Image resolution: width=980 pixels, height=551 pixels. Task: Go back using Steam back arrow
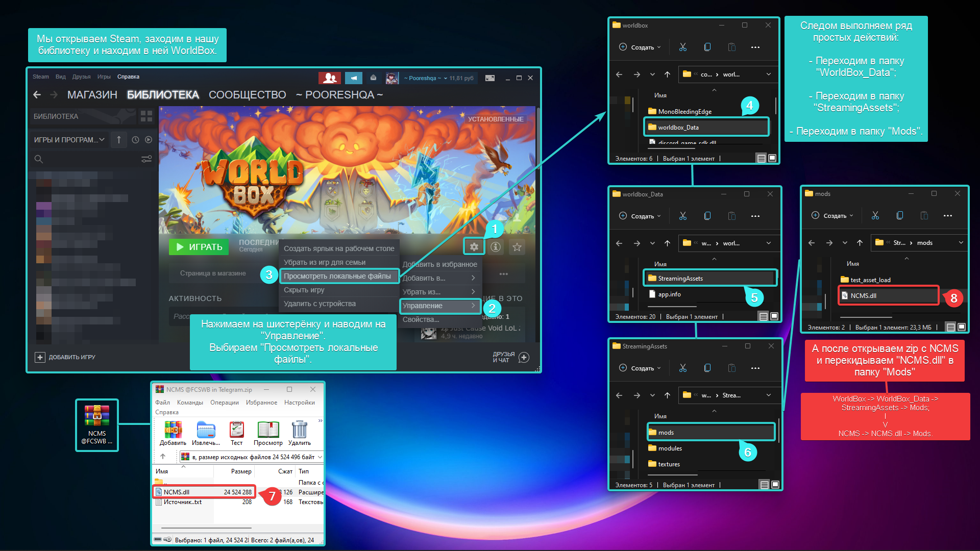[x=37, y=95]
